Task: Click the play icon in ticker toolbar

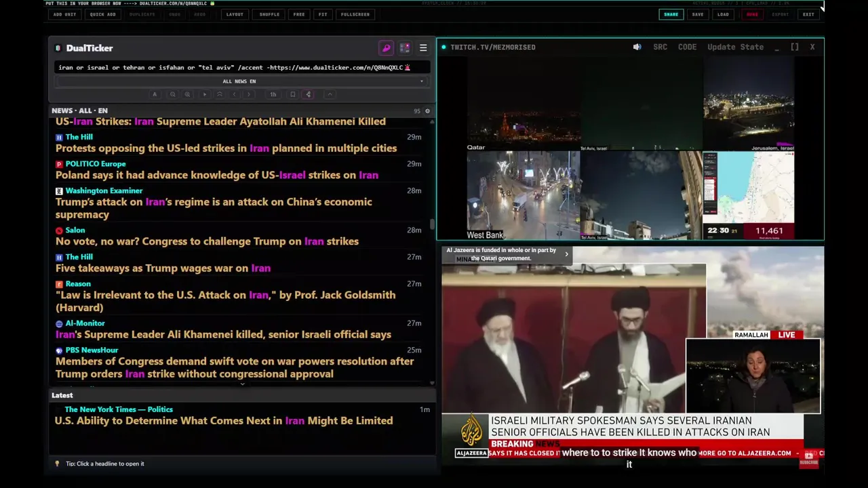Action: click(205, 94)
